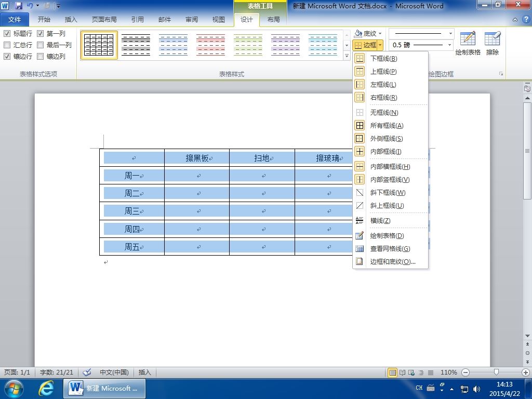Toggle Banded Rows (镶边行) checkbox
This screenshot has height=399, width=532.
tap(7, 56)
